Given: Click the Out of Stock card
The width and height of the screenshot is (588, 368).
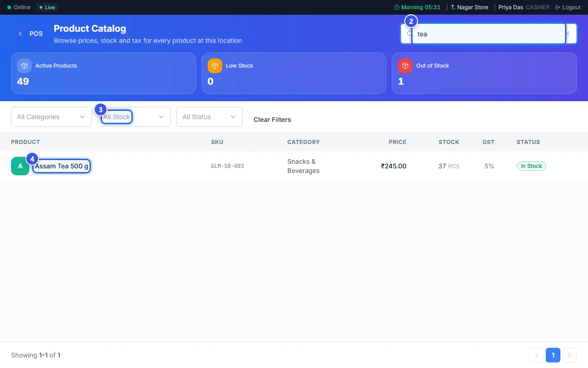Looking at the screenshot, I should (x=484, y=73).
